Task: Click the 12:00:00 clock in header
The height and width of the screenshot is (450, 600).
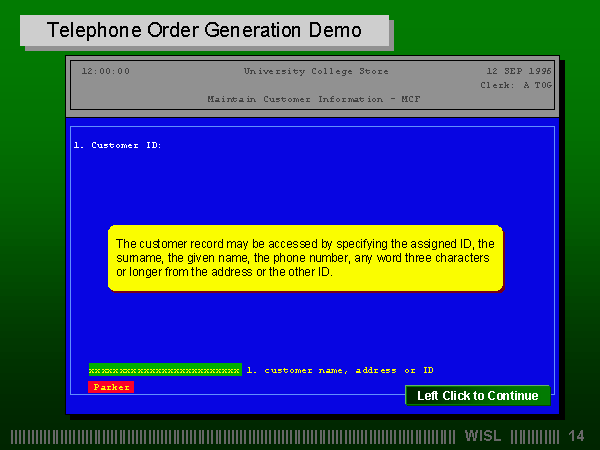Action: tap(105, 71)
